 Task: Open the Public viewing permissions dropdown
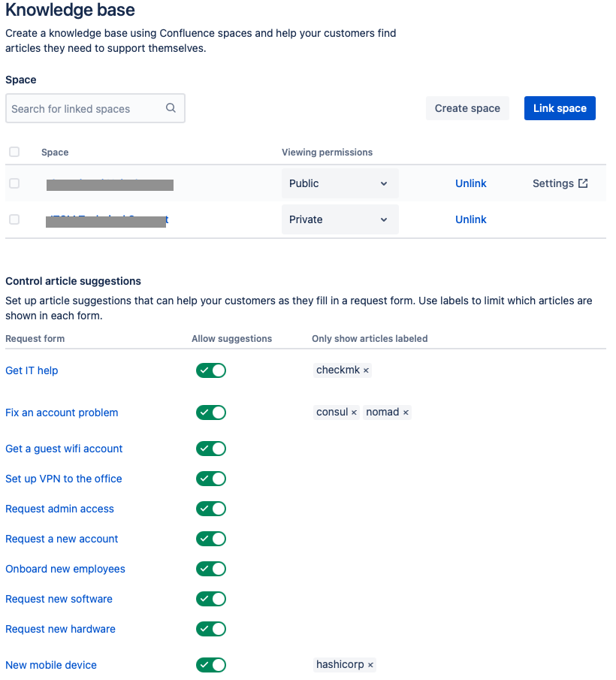340,183
